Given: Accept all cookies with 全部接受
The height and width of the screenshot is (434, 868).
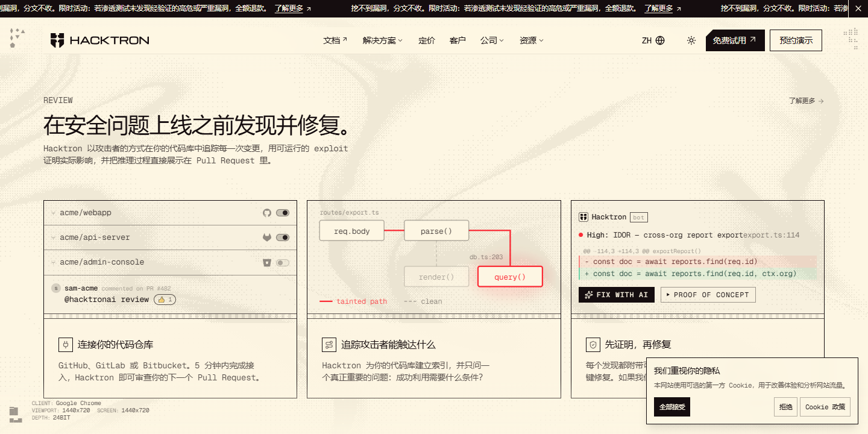Looking at the screenshot, I should coord(672,407).
